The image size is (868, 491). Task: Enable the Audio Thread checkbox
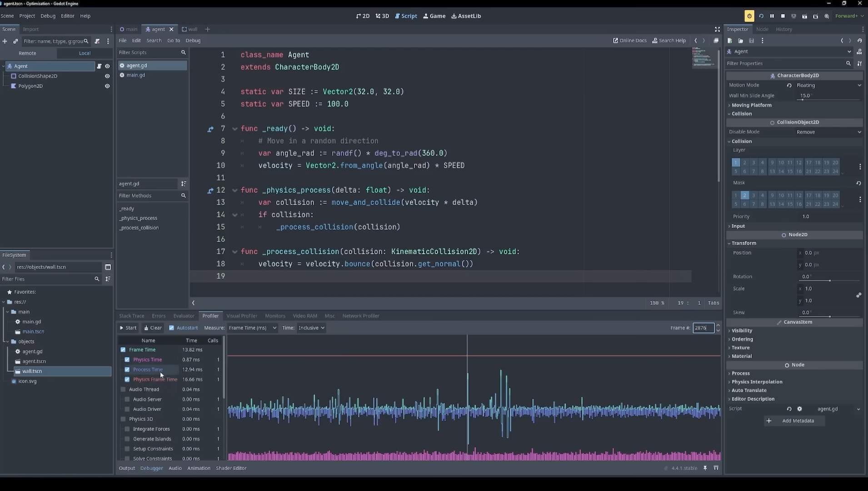click(x=123, y=390)
